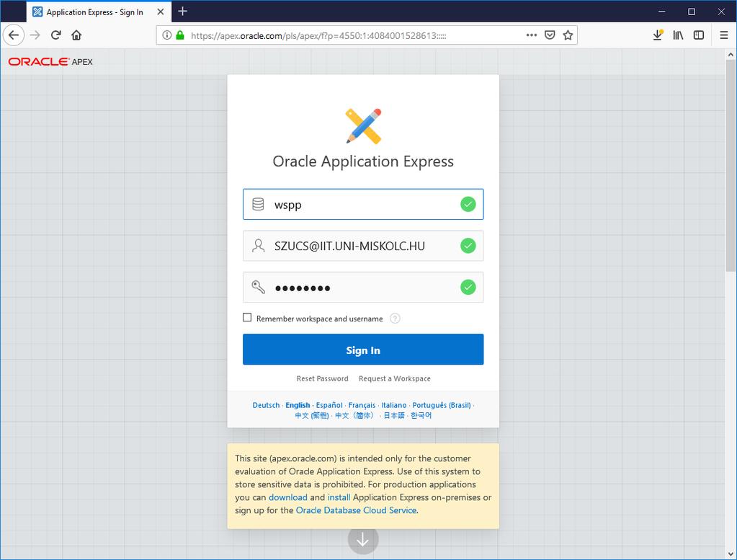The height and width of the screenshot is (560, 737).
Task: Switch language to Deutsch
Action: [x=266, y=405]
